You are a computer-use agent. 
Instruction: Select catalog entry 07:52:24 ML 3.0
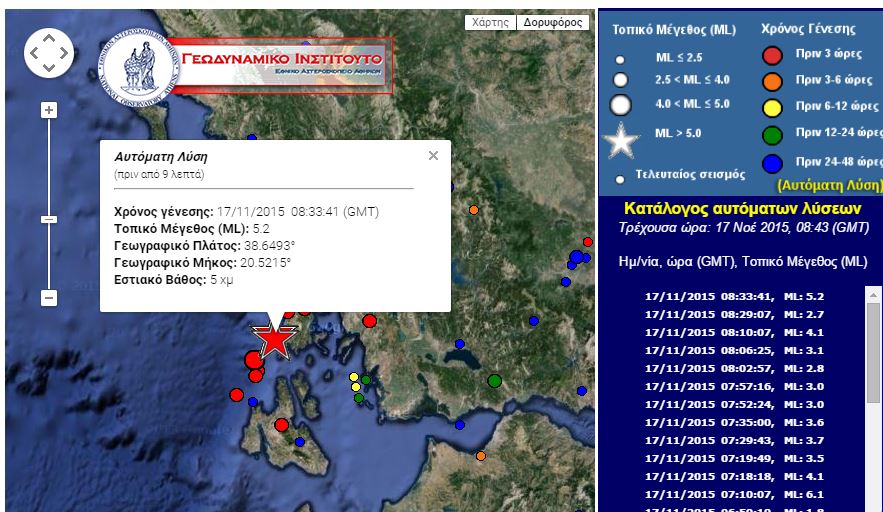[x=734, y=404]
